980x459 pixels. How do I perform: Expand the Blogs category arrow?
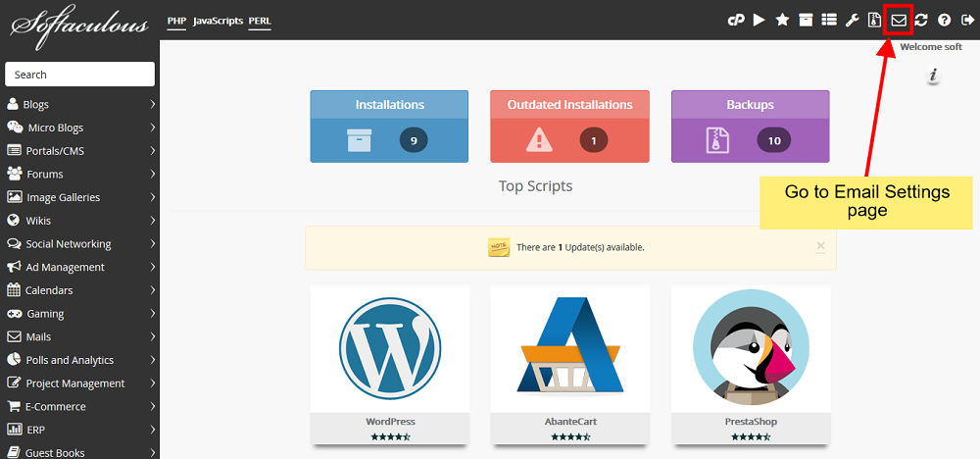(153, 104)
